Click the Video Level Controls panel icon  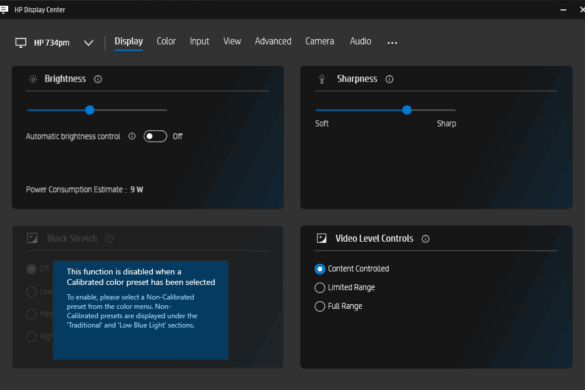click(x=322, y=238)
